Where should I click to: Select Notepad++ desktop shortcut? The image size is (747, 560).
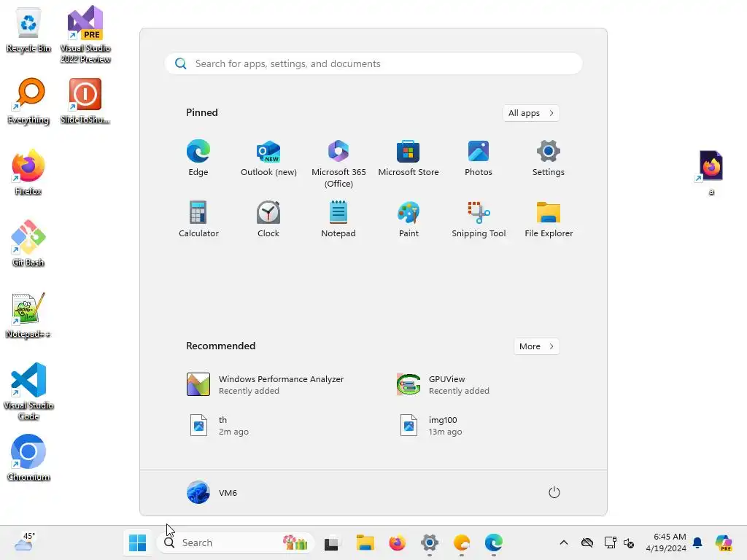click(28, 316)
